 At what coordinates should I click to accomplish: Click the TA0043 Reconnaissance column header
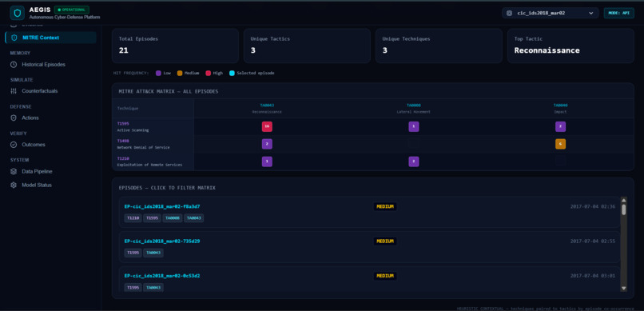tap(267, 109)
